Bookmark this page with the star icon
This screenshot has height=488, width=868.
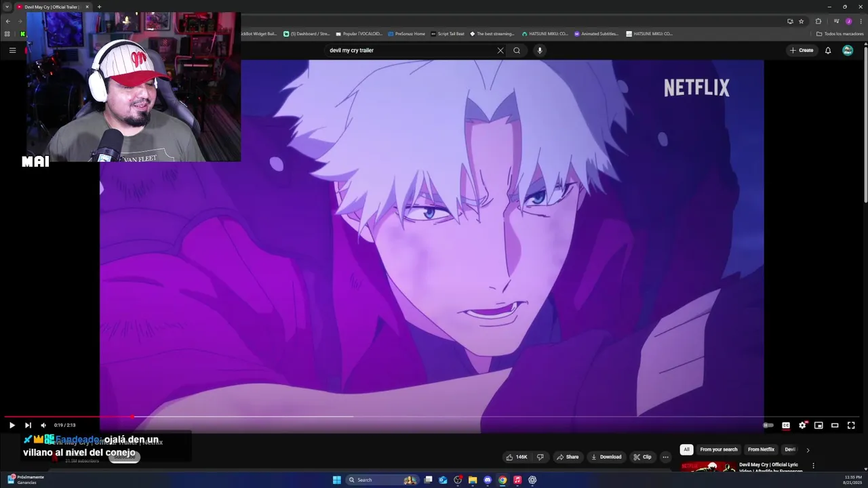tap(801, 21)
